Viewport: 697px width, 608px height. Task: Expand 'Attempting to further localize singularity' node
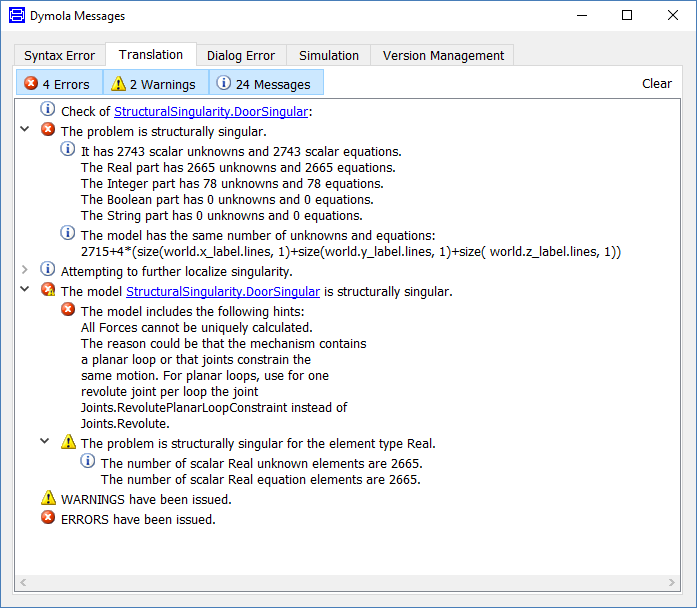[25, 269]
